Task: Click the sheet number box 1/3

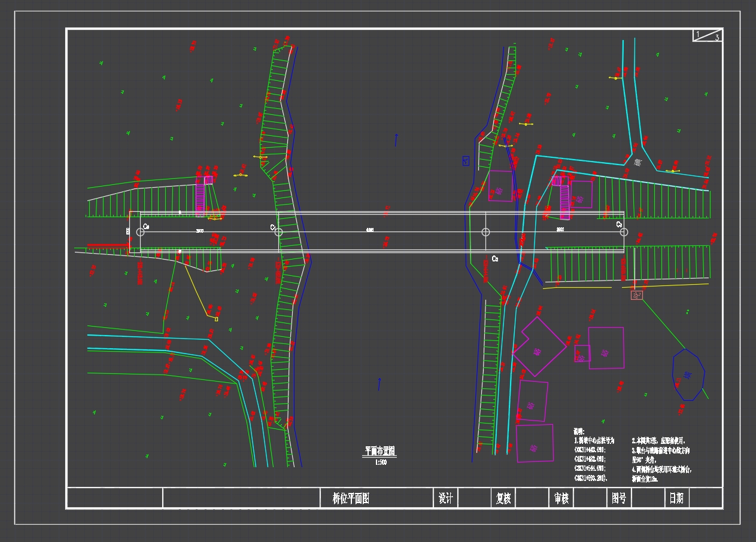Action: (x=708, y=35)
